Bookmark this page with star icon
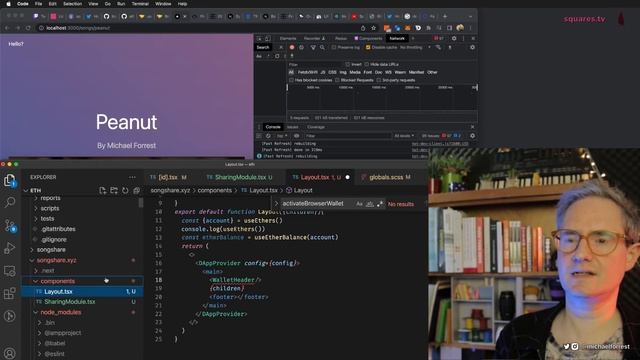The width and height of the screenshot is (640, 360). pos(373,28)
